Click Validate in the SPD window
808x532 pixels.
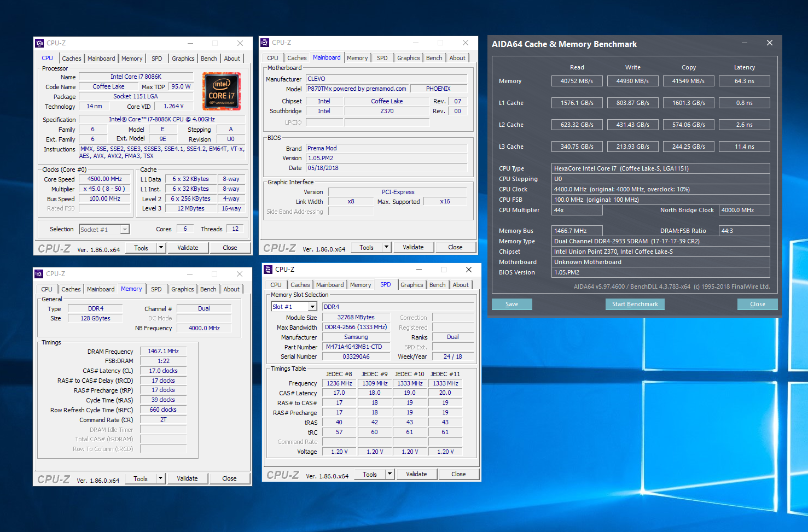pos(416,474)
